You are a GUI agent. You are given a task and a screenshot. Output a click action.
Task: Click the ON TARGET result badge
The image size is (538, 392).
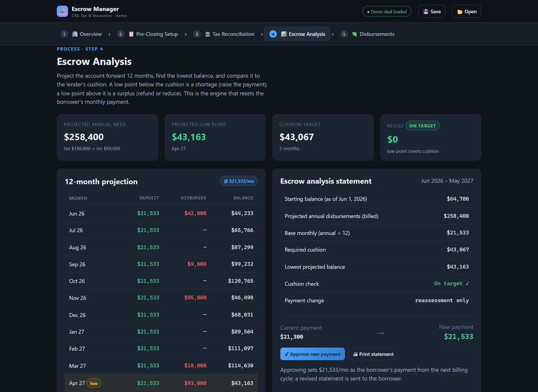coord(423,126)
